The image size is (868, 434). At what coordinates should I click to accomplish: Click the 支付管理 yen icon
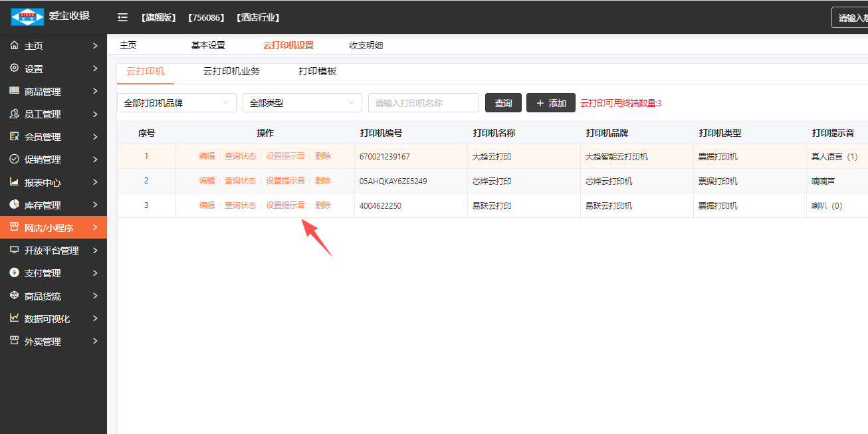(x=15, y=273)
